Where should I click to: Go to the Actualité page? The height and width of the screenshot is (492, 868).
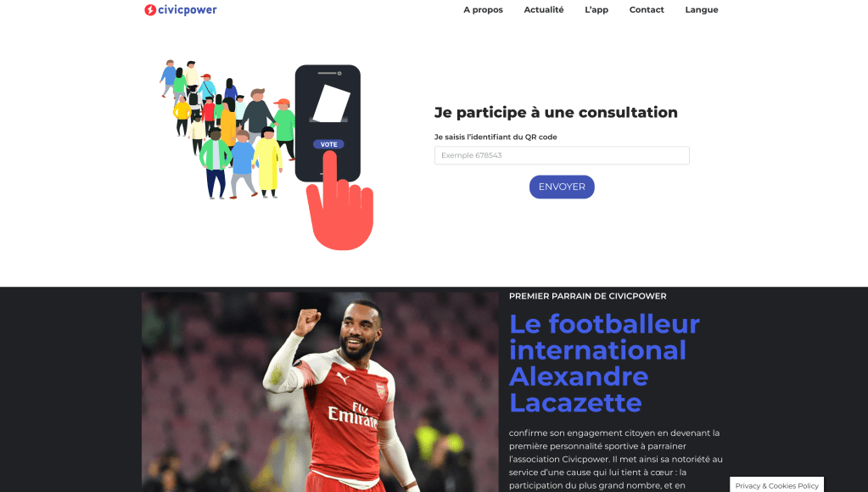544,9
